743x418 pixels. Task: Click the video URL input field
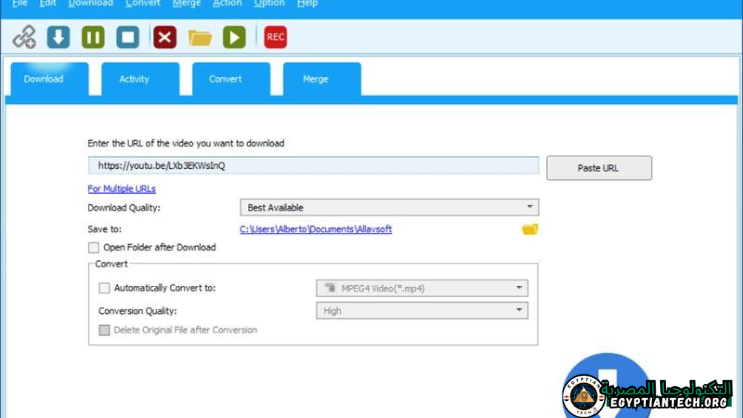click(x=313, y=165)
